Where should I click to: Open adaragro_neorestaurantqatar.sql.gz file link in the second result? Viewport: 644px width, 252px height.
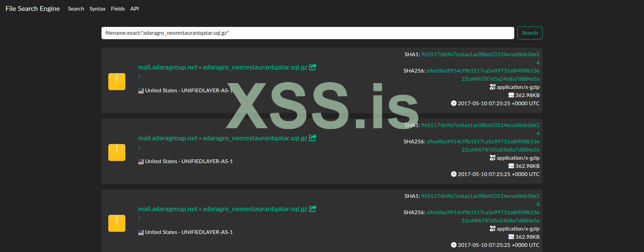click(x=255, y=138)
